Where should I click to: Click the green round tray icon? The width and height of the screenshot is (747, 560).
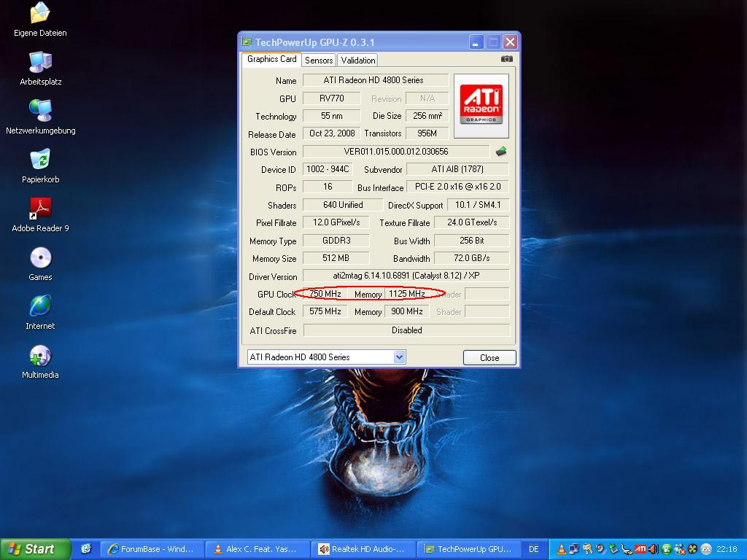tap(667, 549)
